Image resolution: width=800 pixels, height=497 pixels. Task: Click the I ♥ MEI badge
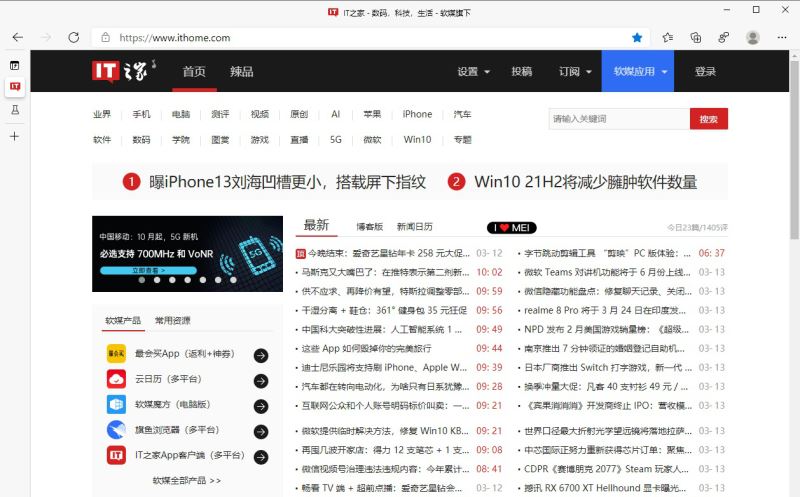coord(512,228)
